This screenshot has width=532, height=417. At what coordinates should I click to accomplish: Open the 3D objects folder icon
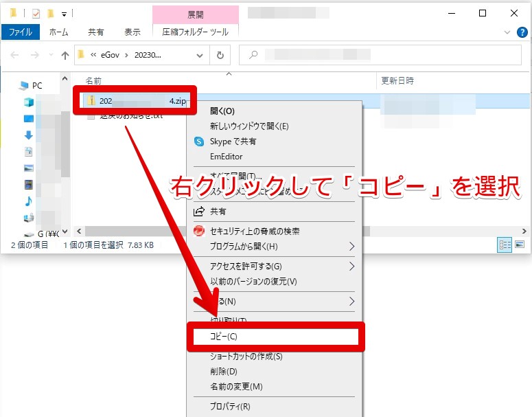(x=29, y=102)
